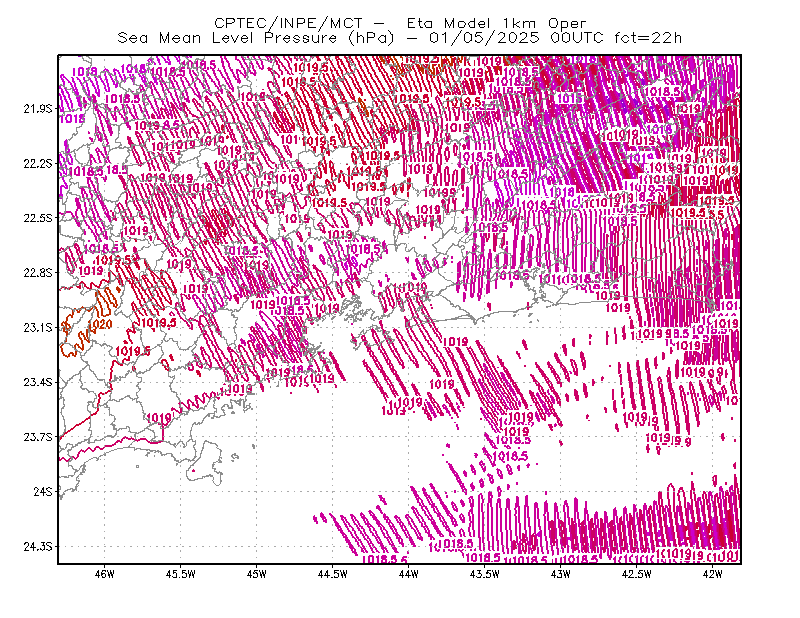Viewport: 800px width, 618px height.
Task: Click the Sea Mean Level Pressure subtitle
Action: coord(399,38)
